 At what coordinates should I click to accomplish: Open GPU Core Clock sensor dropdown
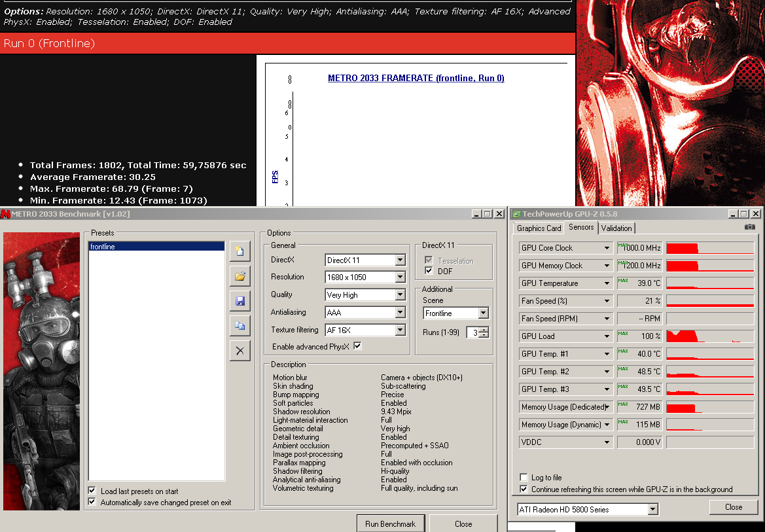[607, 248]
